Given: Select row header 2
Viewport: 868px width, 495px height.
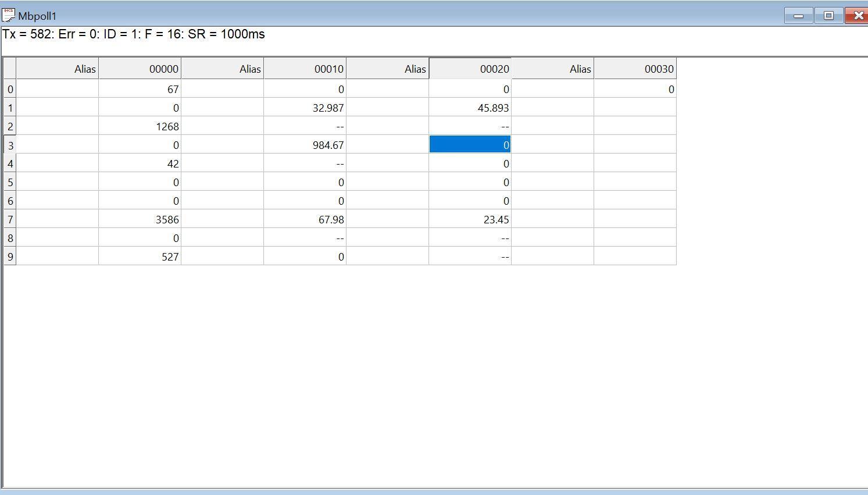Looking at the screenshot, I should (x=10, y=126).
